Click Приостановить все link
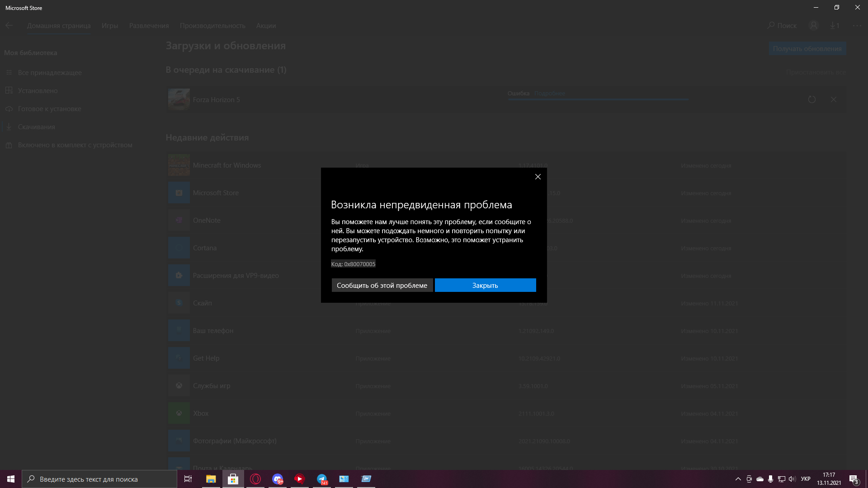 [816, 72]
